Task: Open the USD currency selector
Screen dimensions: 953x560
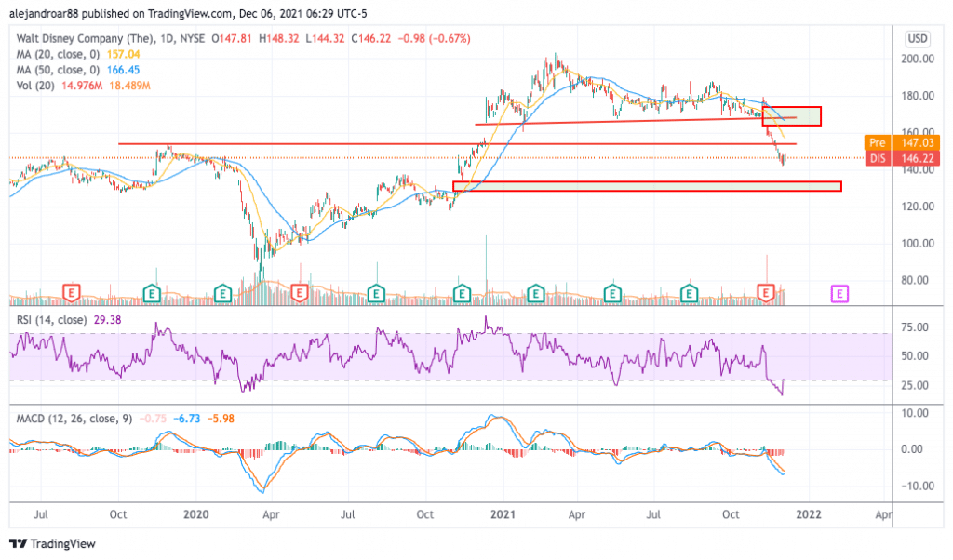Action: (917, 39)
